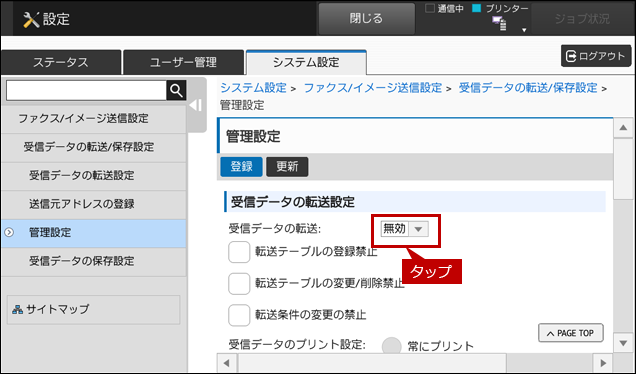Image resolution: width=636 pixels, height=374 pixels.
Task: Click the search magnifier icon
Action: [176, 90]
